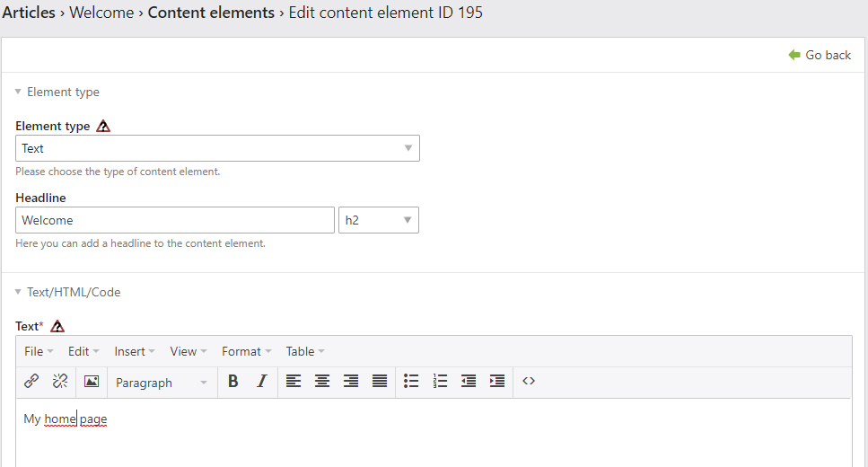
Task: Click warning icon next to Text label
Action: click(x=57, y=326)
